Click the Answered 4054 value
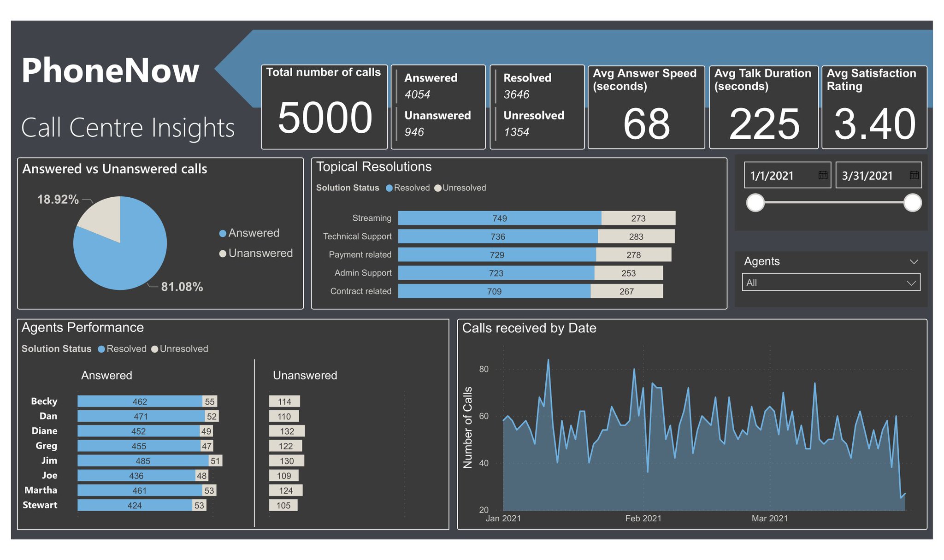Viewport: 944px width, 560px height. click(x=418, y=94)
